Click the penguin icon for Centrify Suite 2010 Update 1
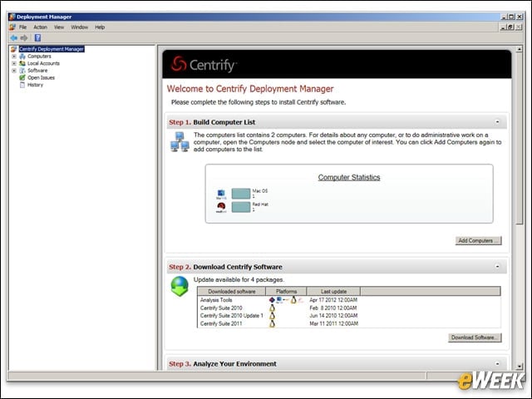 point(272,316)
